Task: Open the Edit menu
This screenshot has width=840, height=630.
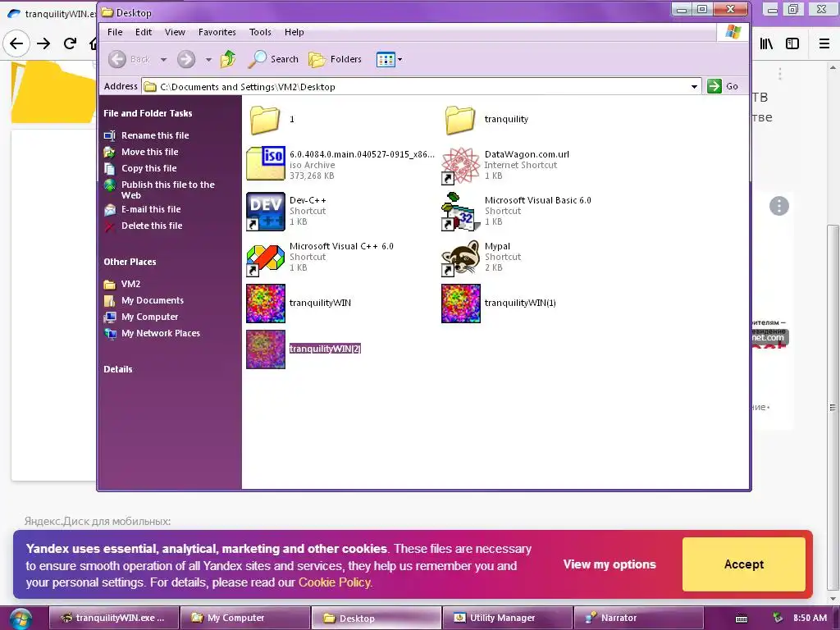Action: click(143, 32)
